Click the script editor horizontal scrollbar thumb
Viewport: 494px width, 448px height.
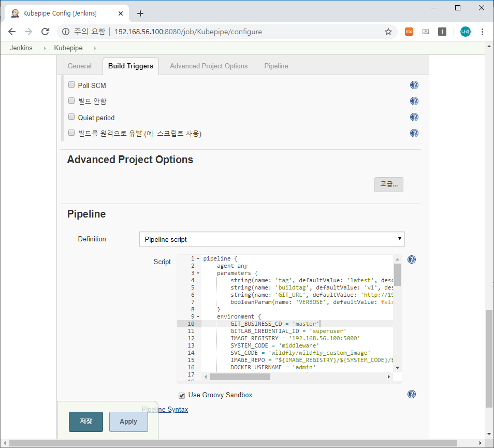pos(240,377)
